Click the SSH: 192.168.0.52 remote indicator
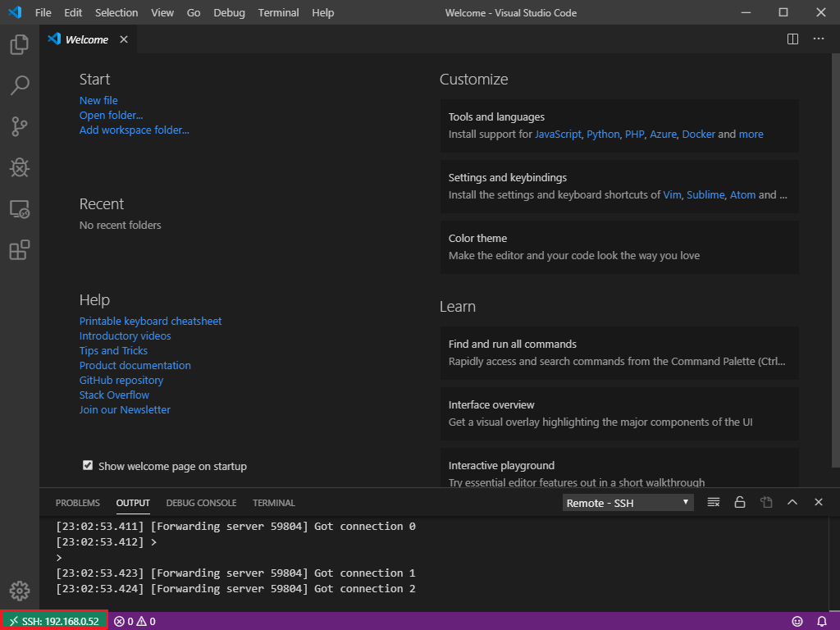The image size is (840, 630). click(x=54, y=621)
